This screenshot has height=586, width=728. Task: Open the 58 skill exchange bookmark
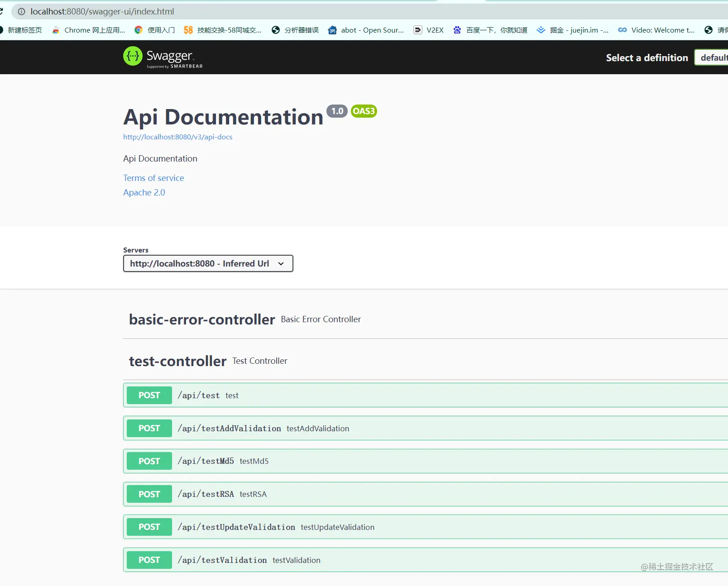pyautogui.click(x=223, y=30)
